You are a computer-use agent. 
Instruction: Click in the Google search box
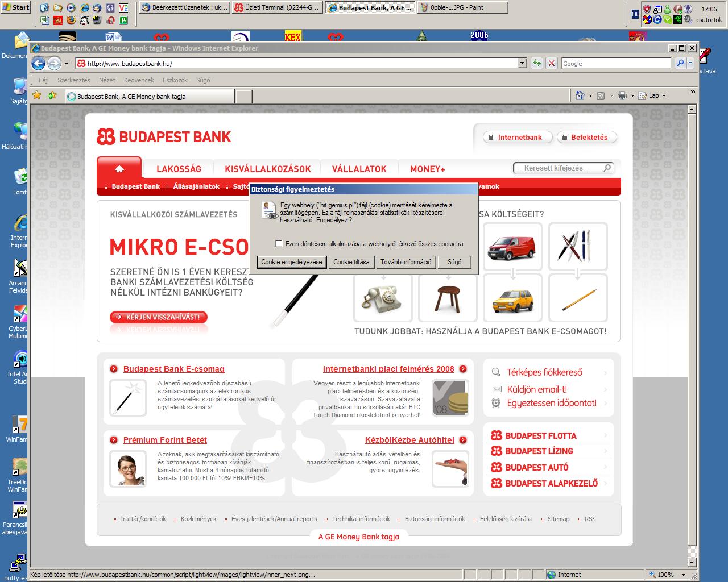[617, 64]
